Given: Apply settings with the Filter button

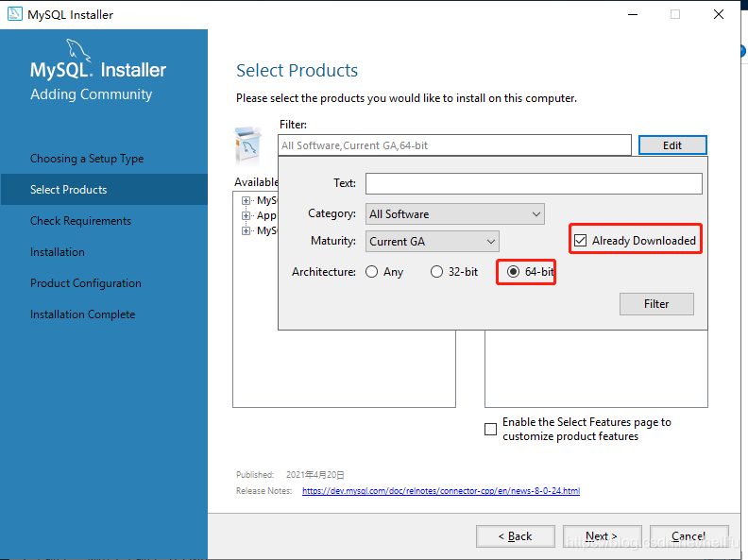Looking at the screenshot, I should point(656,304).
